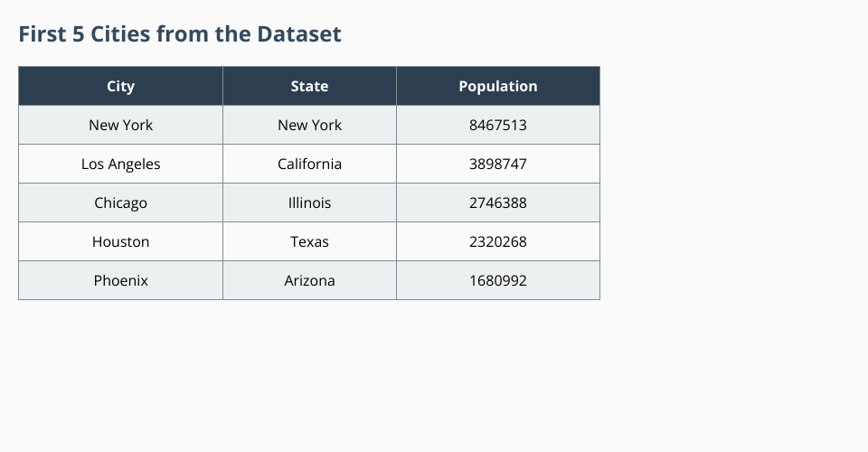Click the New York state cell

pos(309,126)
